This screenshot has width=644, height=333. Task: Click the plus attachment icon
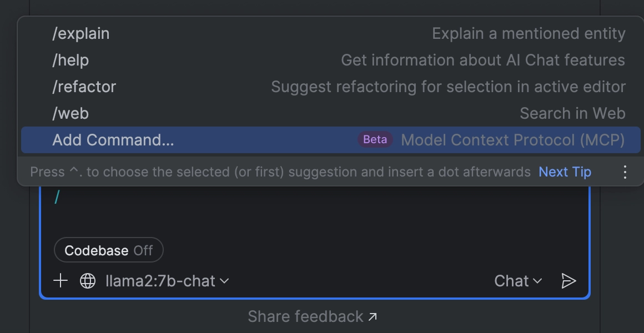tap(60, 280)
